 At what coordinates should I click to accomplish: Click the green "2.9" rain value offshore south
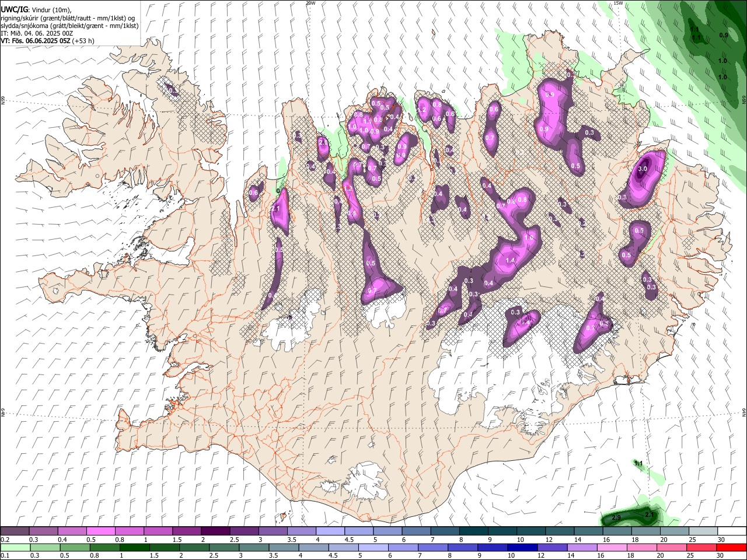[x=616, y=518]
